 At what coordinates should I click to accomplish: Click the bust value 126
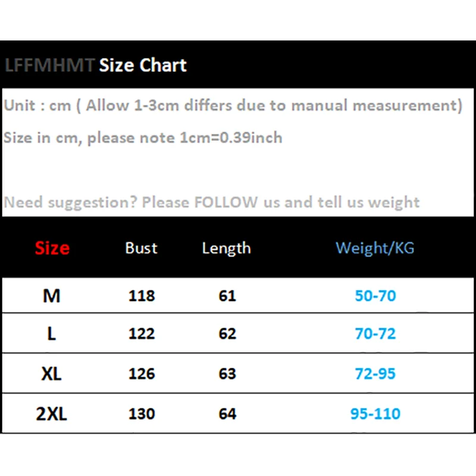point(142,374)
